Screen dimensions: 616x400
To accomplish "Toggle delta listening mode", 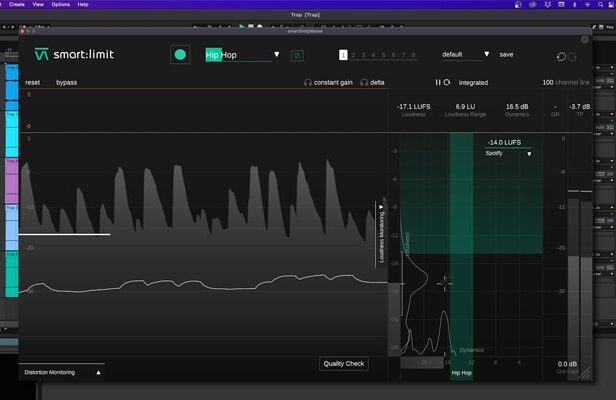I will 377,83.
